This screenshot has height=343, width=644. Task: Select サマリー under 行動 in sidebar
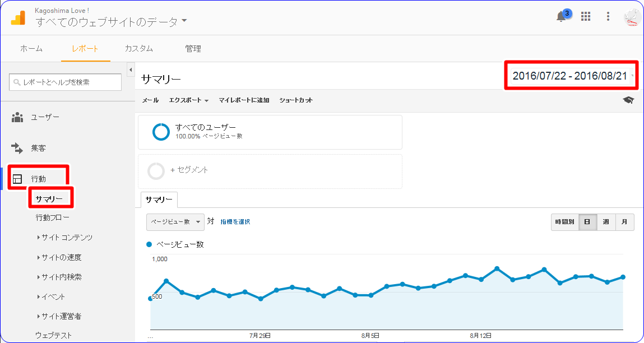49,199
